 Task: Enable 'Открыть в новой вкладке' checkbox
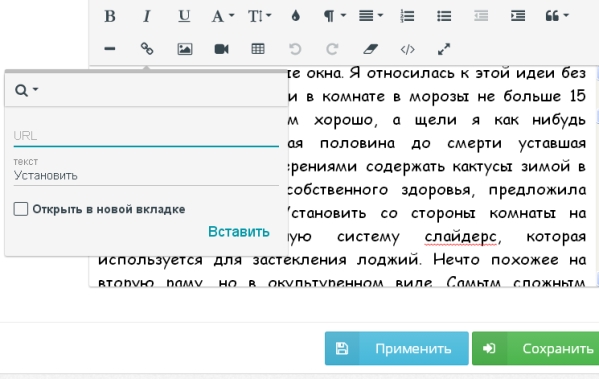pos(21,209)
